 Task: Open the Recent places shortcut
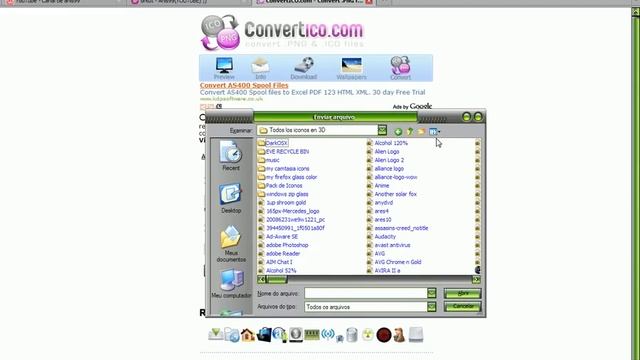(231, 156)
